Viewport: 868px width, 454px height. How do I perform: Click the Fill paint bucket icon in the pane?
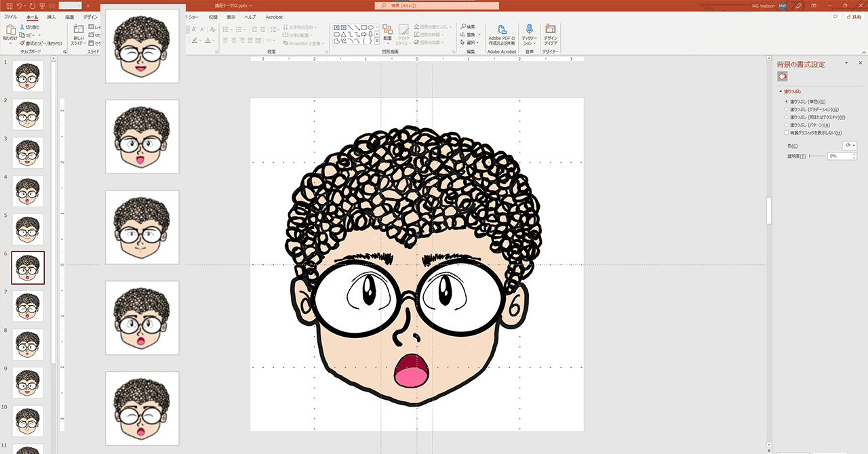pyautogui.click(x=782, y=77)
